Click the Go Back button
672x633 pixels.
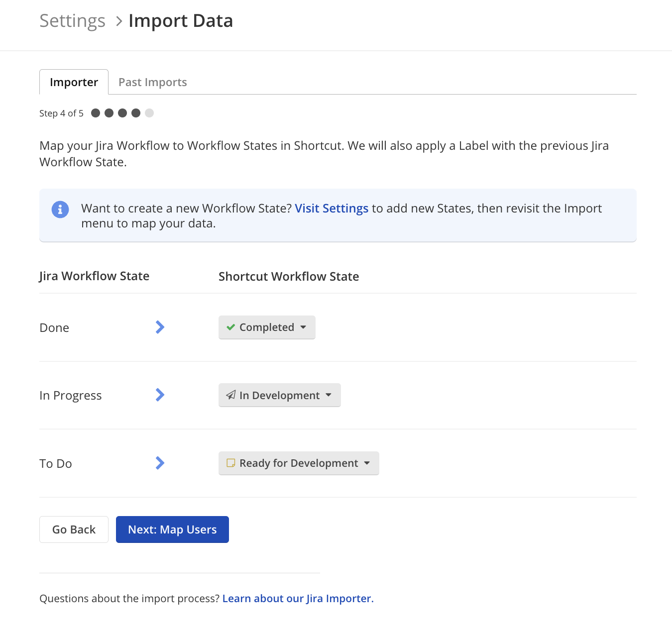pyautogui.click(x=74, y=529)
